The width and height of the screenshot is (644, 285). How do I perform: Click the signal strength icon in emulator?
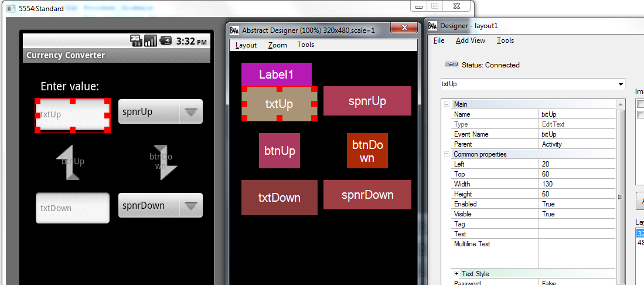click(x=151, y=40)
